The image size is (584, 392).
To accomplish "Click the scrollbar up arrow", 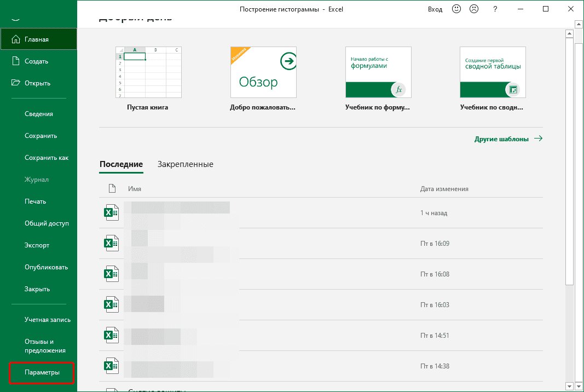I will tap(579, 24).
